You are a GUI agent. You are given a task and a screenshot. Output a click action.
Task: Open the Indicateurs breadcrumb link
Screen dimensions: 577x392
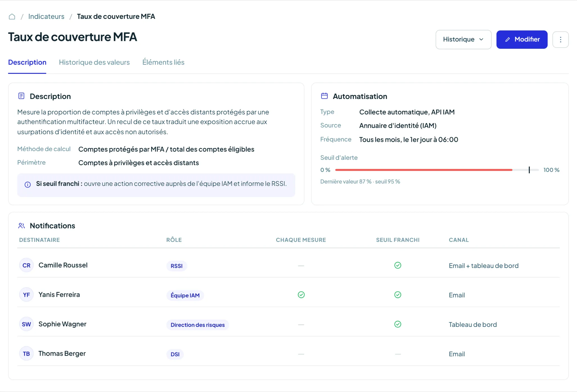coord(46,17)
